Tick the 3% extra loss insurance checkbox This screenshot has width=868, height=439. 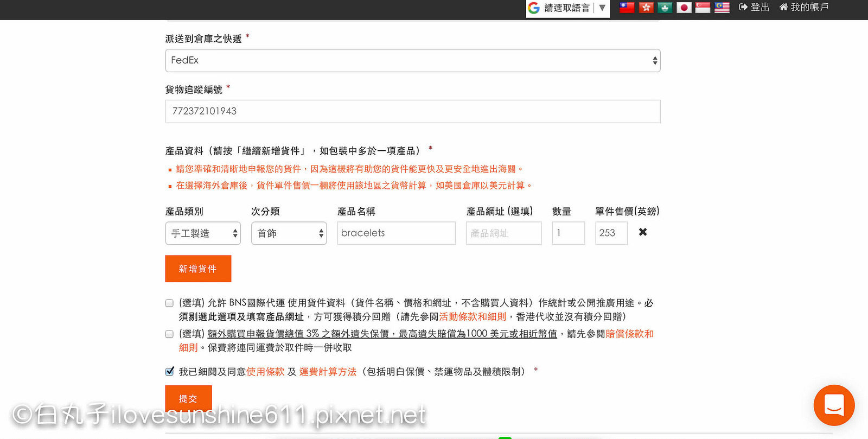(x=169, y=334)
